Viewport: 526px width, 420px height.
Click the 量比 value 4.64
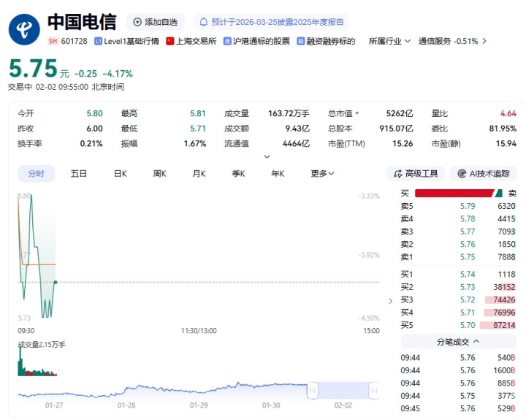(508, 113)
